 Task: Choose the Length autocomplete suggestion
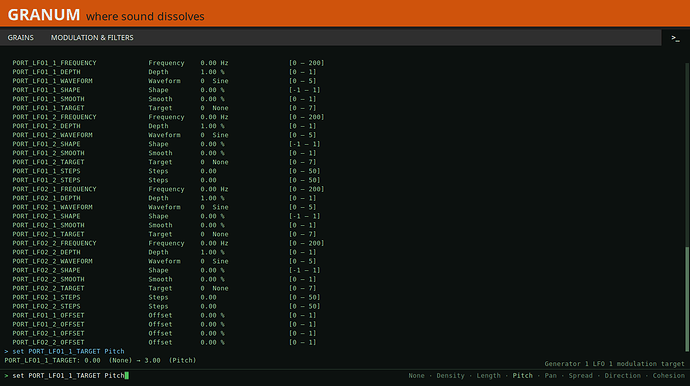pyautogui.click(x=488, y=375)
